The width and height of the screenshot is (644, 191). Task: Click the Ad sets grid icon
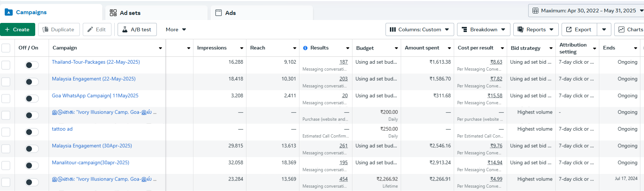click(113, 13)
